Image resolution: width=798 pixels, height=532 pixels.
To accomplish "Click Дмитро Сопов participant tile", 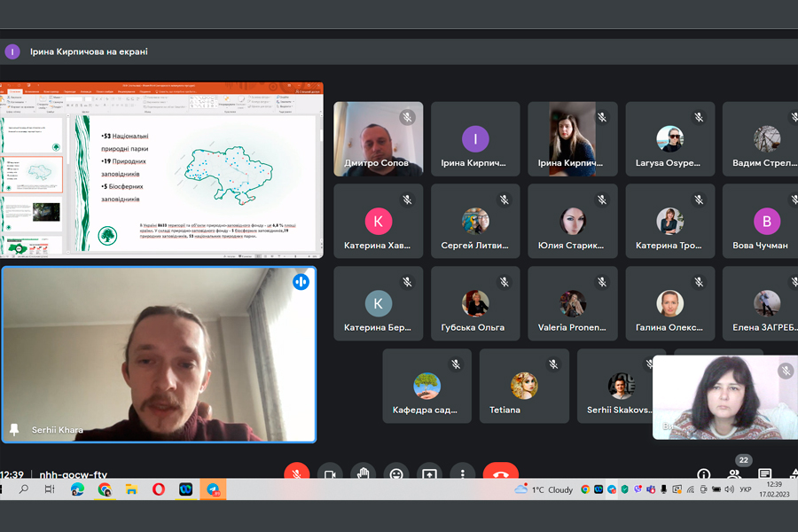I will click(378, 139).
